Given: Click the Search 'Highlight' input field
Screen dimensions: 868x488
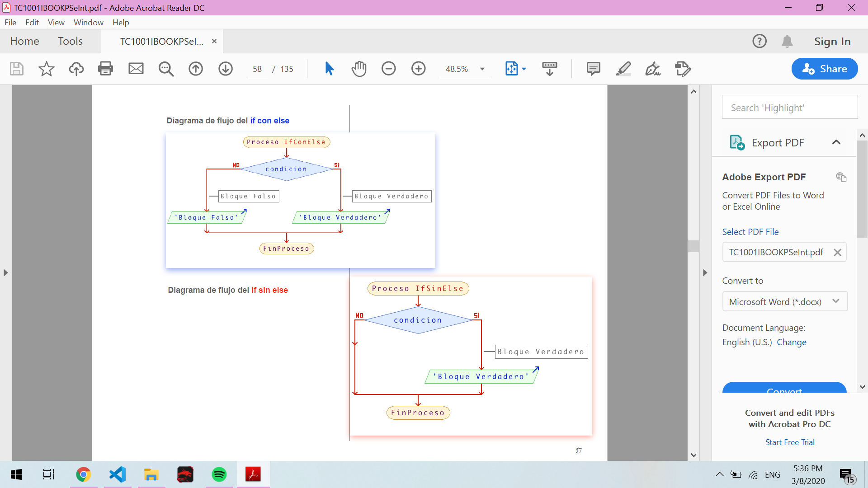Looking at the screenshot, I should point(789,108).
